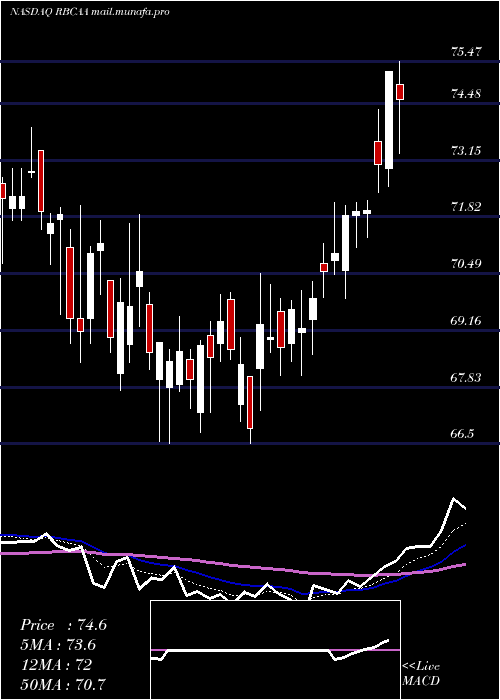
Task: Click the 12MA : 72 readout
Action: (x=56, y=665)
